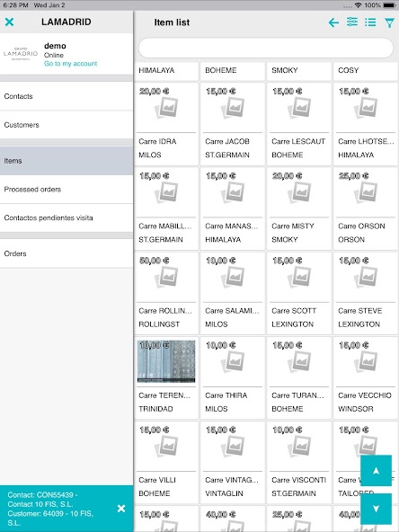Open the Carre TEREN... TRINIDAD fabric thumbnail

point(166,361)
